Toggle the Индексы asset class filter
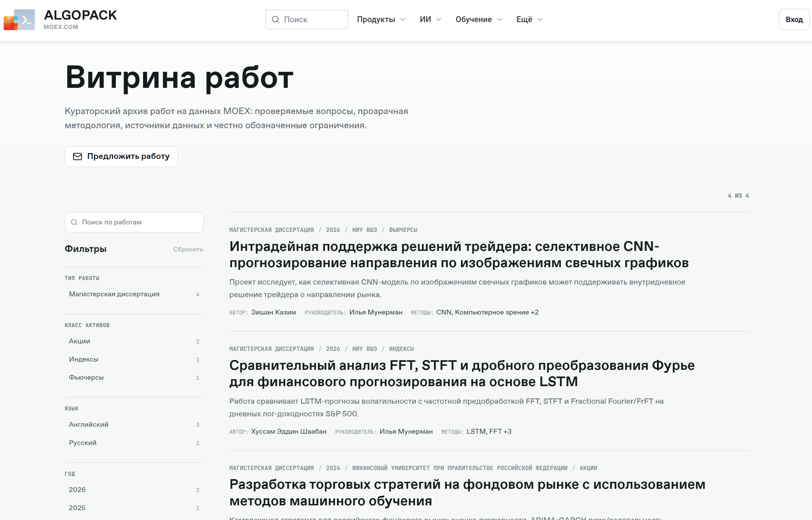 pos(134,359)
